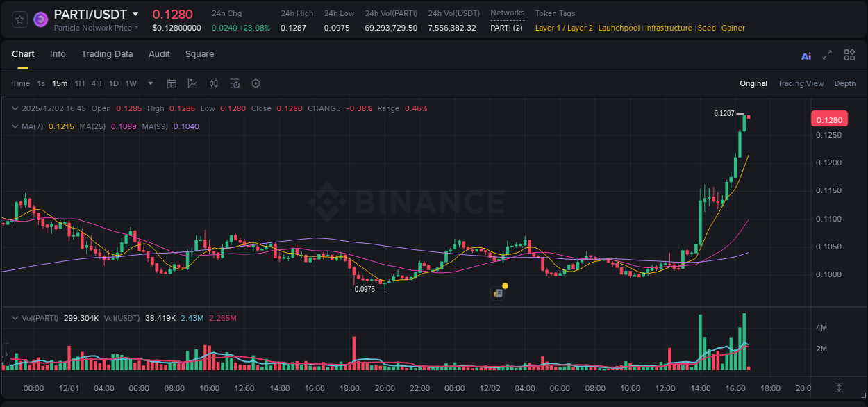The image size is (868, 407).
Task: Click the red 0.1280 price label
Action: click(x=830, y=119)
